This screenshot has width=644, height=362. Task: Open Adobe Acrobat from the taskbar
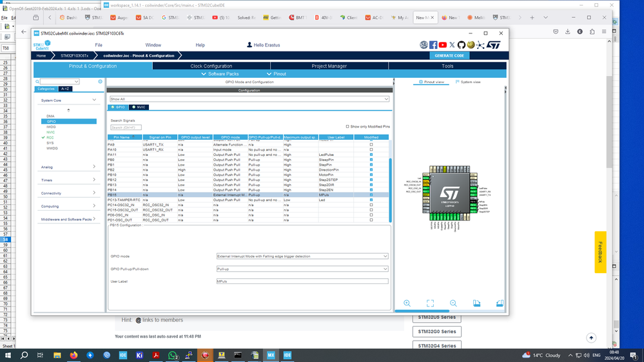click(x=156, y=355)
